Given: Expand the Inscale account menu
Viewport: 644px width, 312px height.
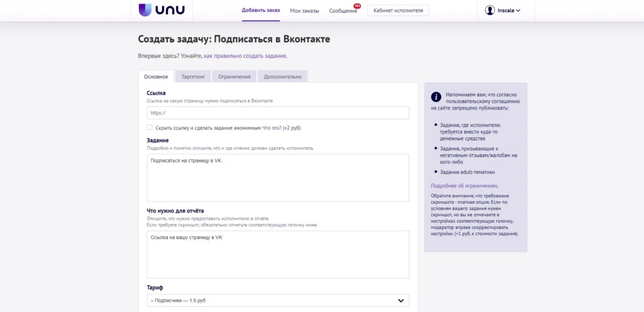Looking at the screenshot, I should pos(508,11).
